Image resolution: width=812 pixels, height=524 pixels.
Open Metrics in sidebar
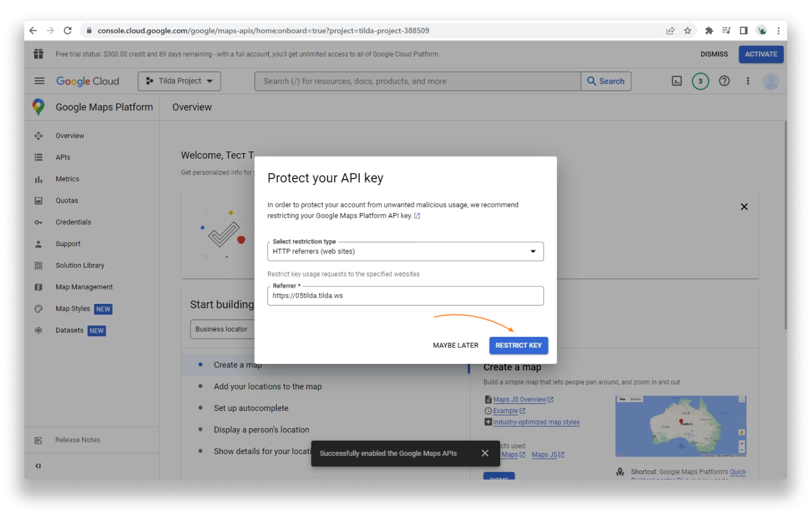[x=68, y=179]
